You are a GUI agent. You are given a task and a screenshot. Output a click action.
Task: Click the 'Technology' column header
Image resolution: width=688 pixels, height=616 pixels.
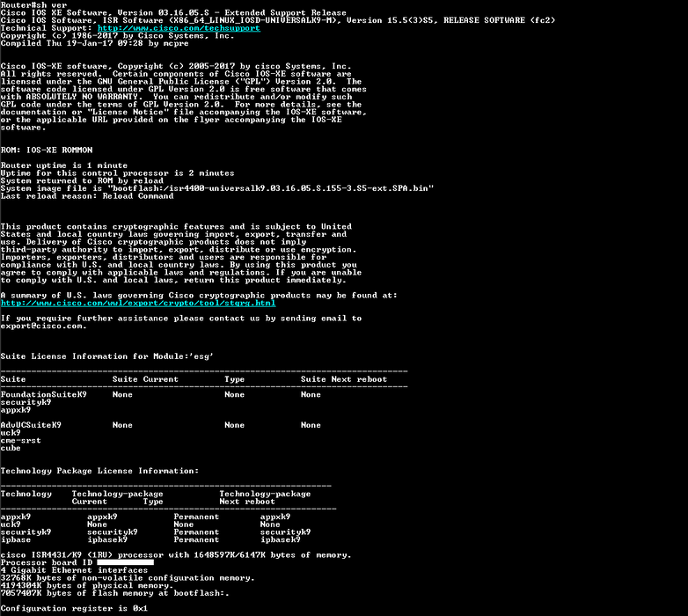26,494
